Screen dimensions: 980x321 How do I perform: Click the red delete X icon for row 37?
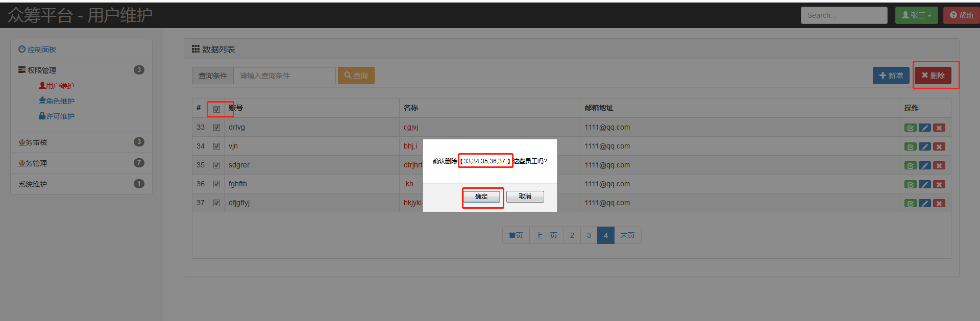click(939, 203)
